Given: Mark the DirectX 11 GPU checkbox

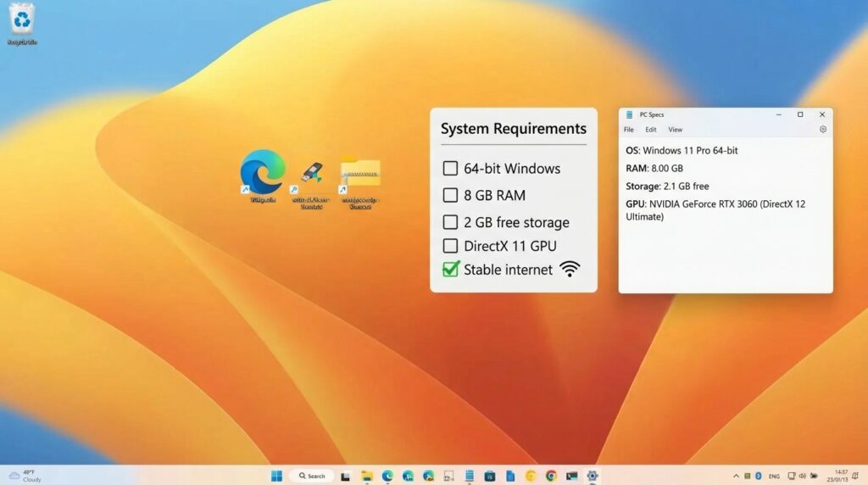Looking at the screenshot, I should pyautogui.click(x=450, y=247).
